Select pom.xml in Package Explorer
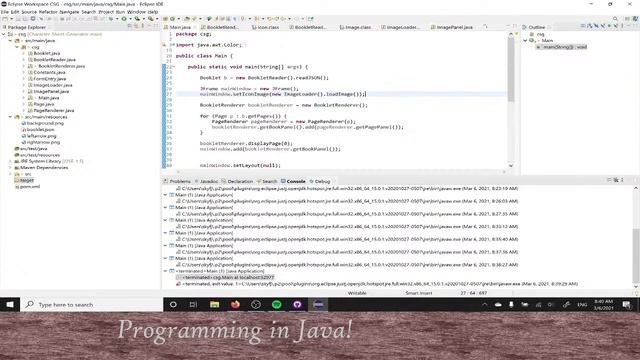This screenshot has width=640, height=360. pyautogui.click(x=29, y=187)
